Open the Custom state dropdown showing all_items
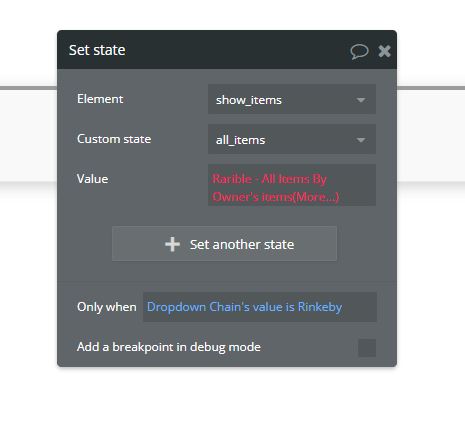 292,139
